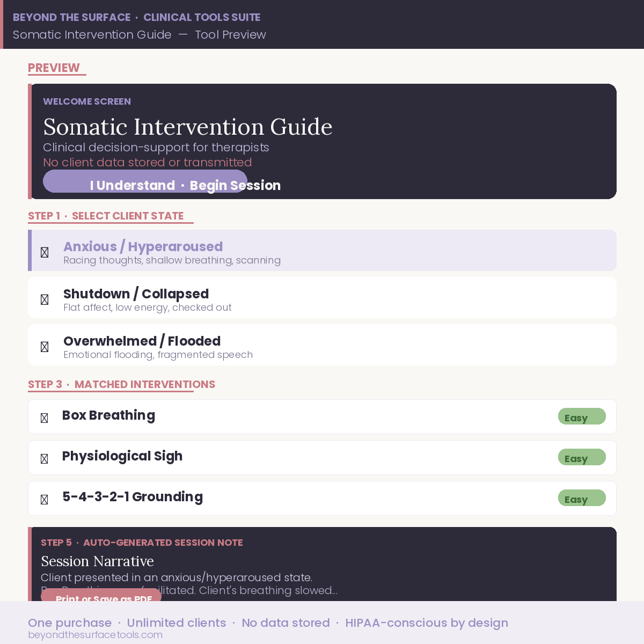The width and height of the screenshot is (644, 644).
Task: Select the Anxious / Hyperaroused client state
Action: [x=322, y=251]
